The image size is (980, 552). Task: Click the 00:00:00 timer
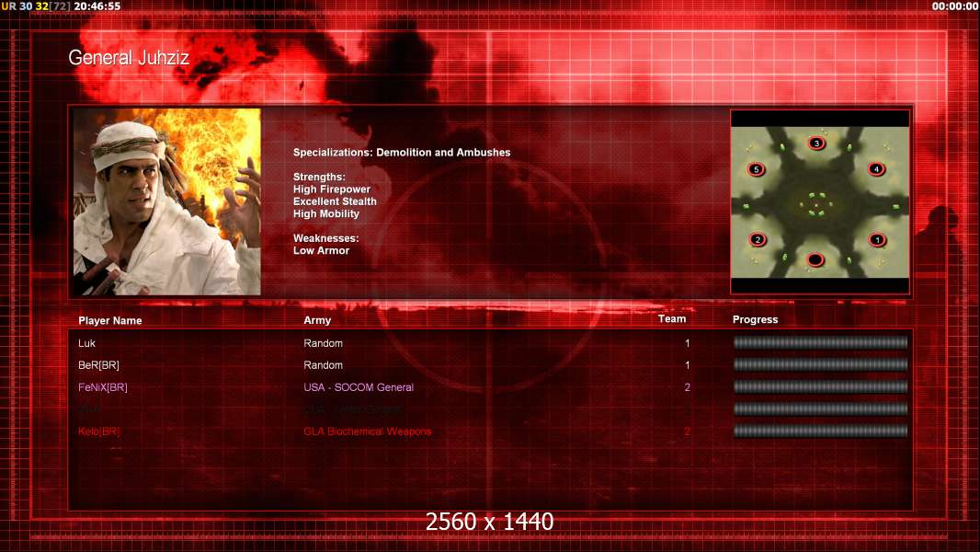pyautogui.click(x=955, y=6)
